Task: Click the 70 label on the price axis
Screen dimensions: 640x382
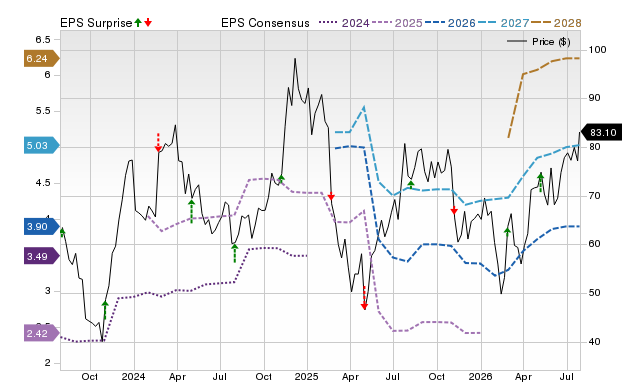Action: point(594,196)
